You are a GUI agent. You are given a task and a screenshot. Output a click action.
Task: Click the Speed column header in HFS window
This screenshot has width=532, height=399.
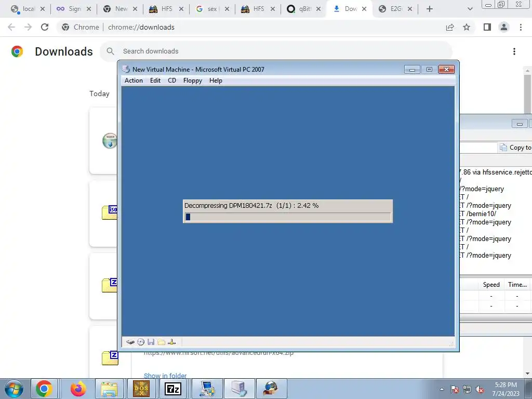491,285
